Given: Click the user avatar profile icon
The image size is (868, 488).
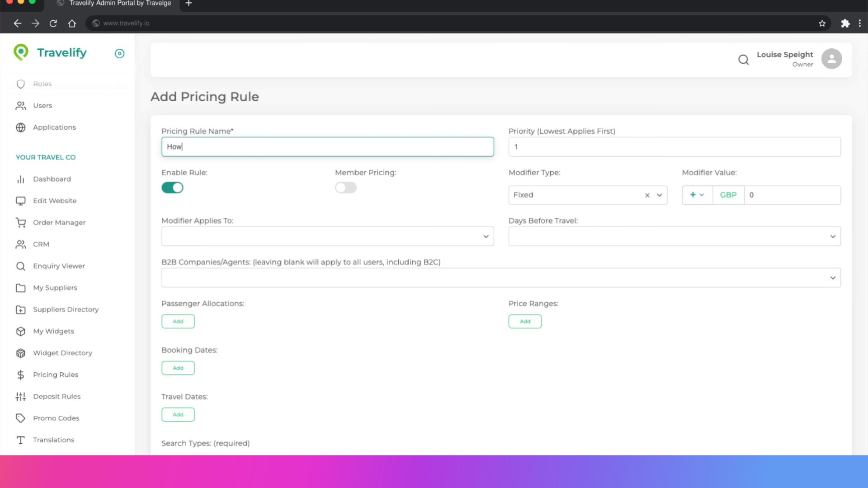Looking at the screenshot, I should point(831,59).
